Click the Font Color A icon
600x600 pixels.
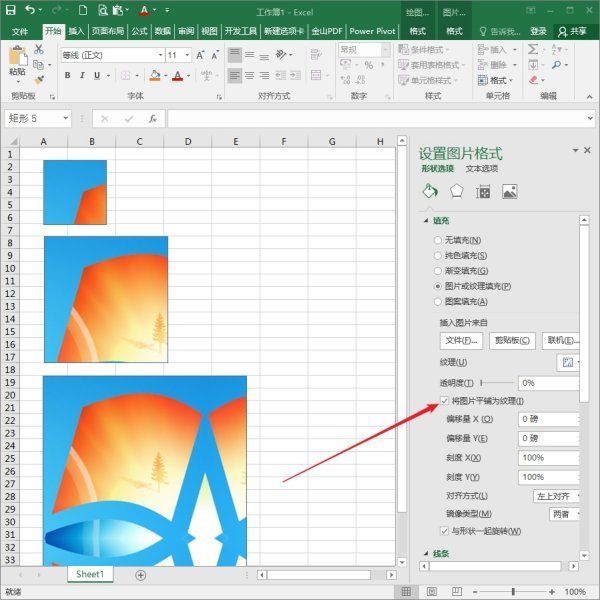[x=177, y=76]
